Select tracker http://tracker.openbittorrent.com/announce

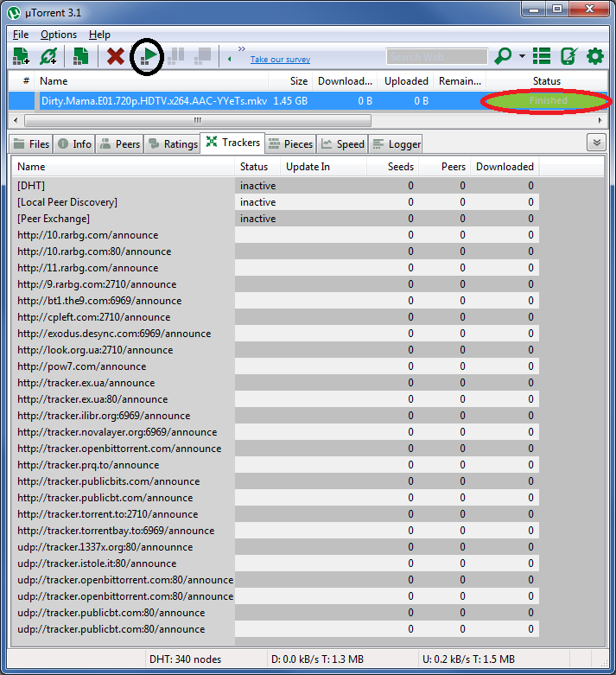pyautogui.click(x=276, y=449)
